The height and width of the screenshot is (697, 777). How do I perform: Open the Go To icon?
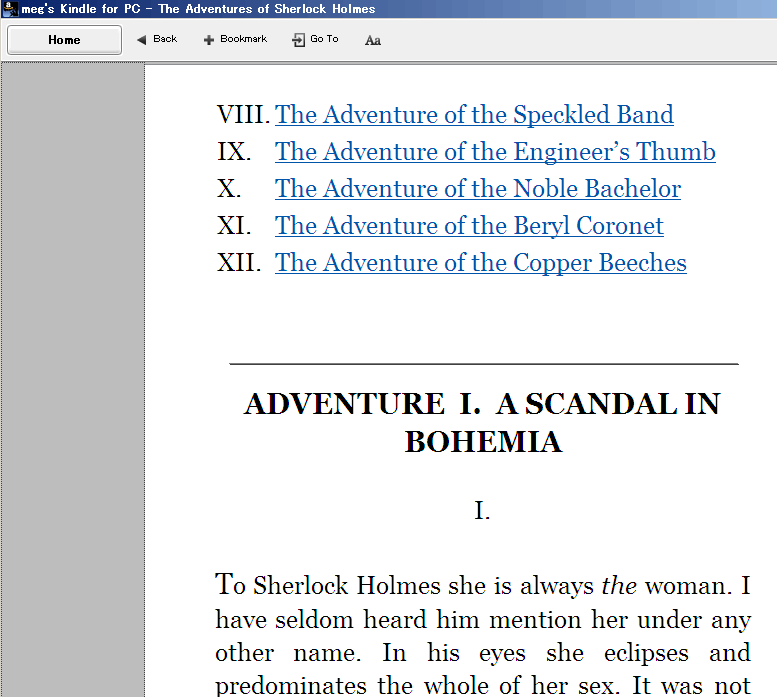(298, 40)
